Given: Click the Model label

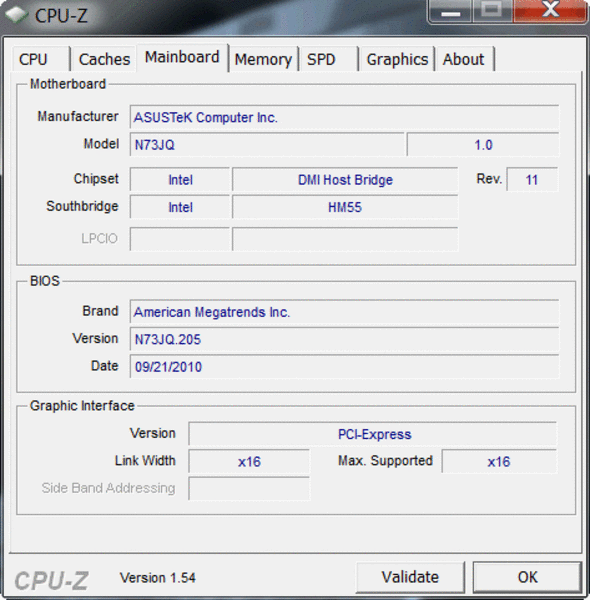Looking at the screenshot, I should click(101, 144).
